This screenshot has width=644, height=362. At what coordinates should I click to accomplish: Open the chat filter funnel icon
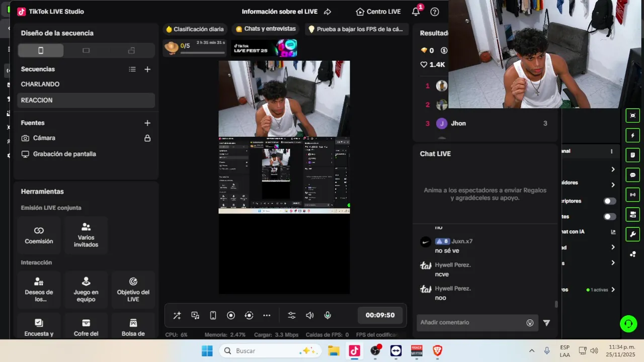click(x=546, y=323)
